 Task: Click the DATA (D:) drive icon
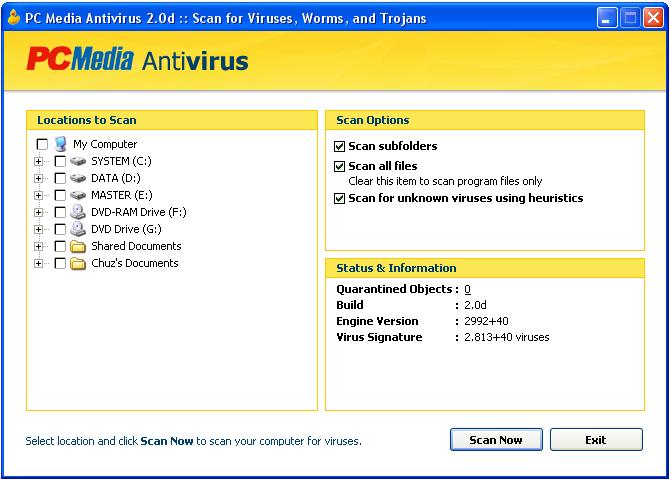tap(78, 178)
